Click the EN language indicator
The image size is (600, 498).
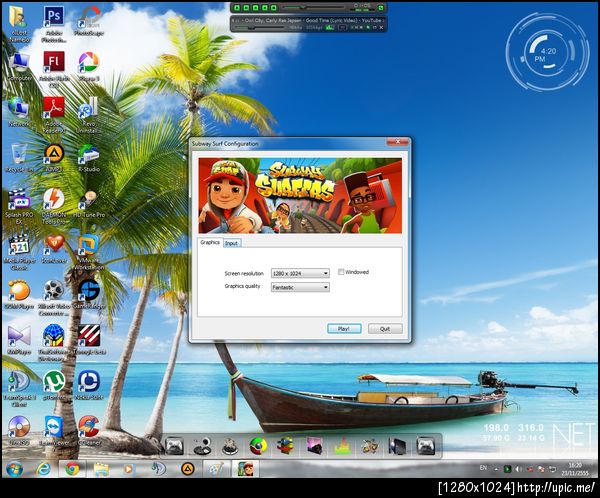click(x=483, y=468)
